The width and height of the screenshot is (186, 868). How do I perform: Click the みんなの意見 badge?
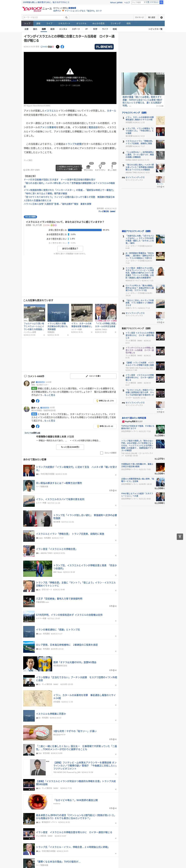pyautogui.click(x=30, y=217)
